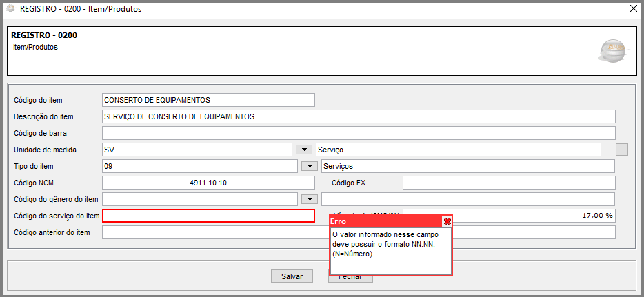Viewport: 644px width, 297px height.
Task: Close the Erro popup with red X
Action: [x=447, y=221]
